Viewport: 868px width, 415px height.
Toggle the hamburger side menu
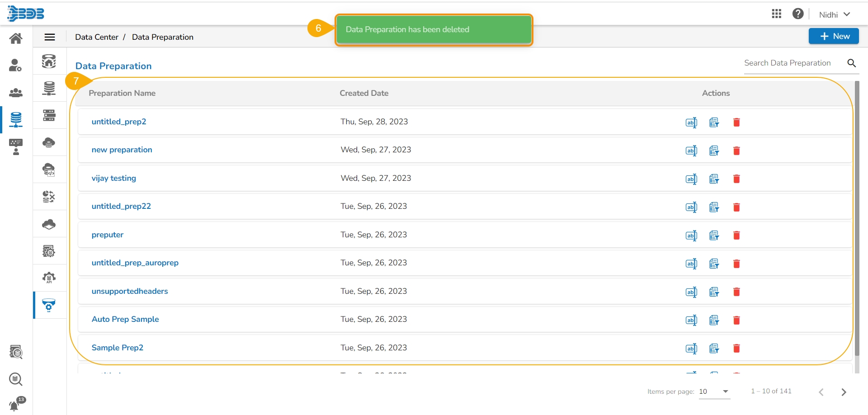tap(50, 37)
